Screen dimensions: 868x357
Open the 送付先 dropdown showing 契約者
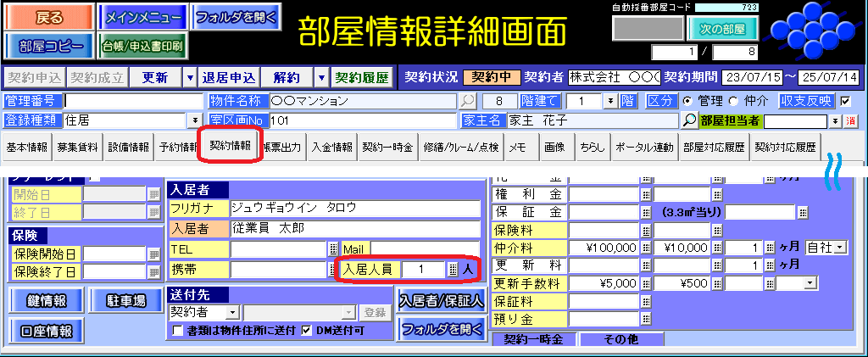pyautogui.click(x=234, y=313)
